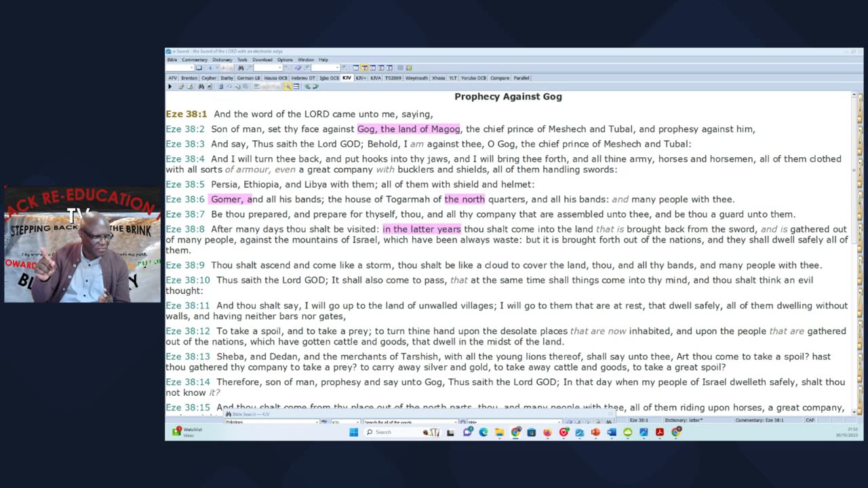The image size is (868, 488).
Task: Open File Explorer from taskbar
Action: [500, 432]
